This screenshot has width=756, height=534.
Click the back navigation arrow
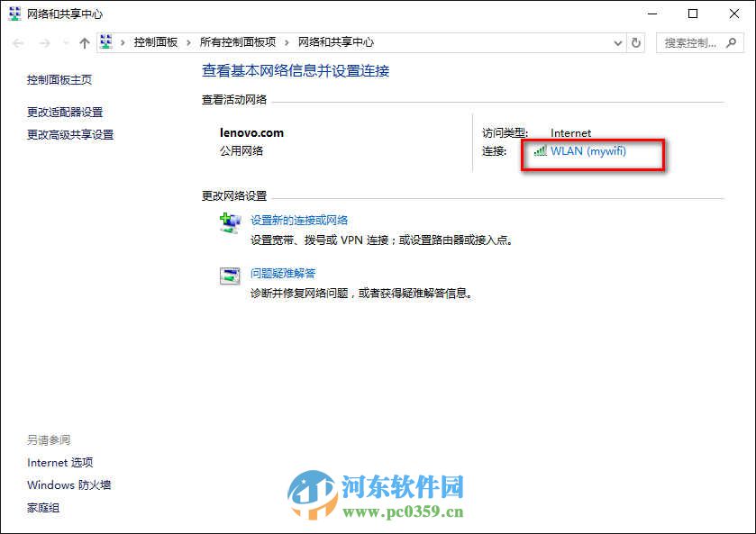pos(17,41)
